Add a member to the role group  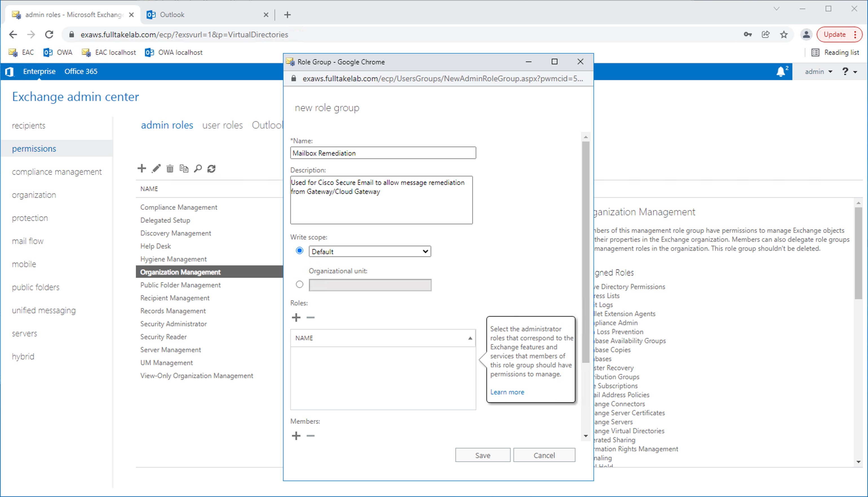296,436
